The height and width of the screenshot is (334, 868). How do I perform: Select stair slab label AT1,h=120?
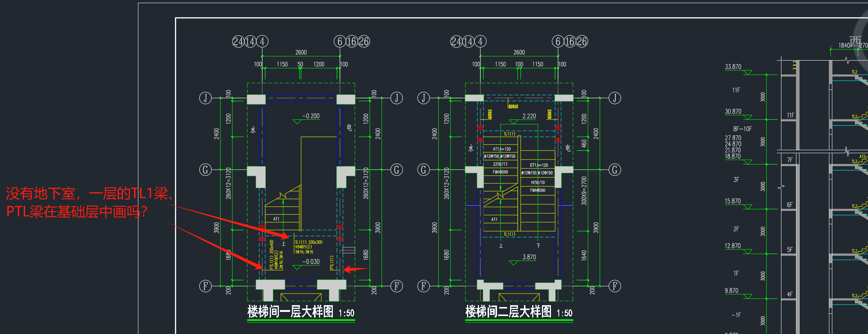coord(501,149)
